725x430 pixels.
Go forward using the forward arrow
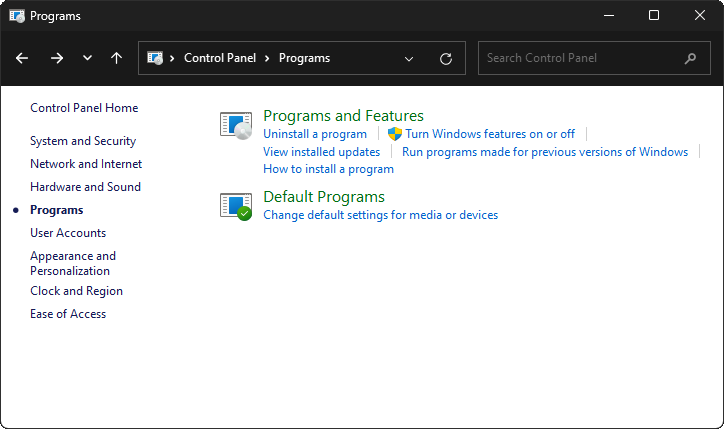[57, 58]
